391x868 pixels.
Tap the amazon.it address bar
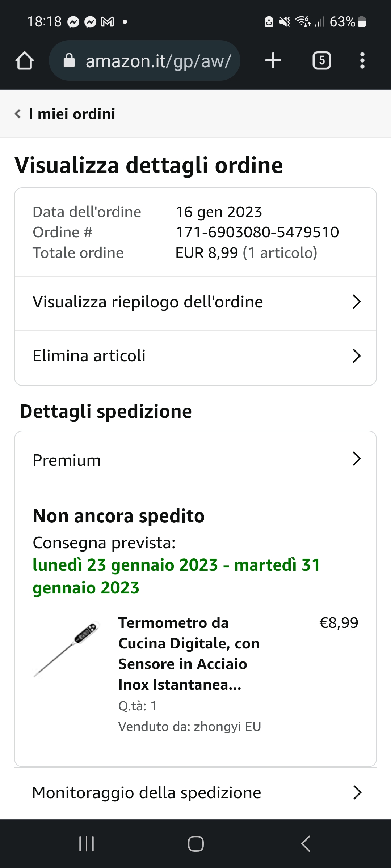(158, 61)
